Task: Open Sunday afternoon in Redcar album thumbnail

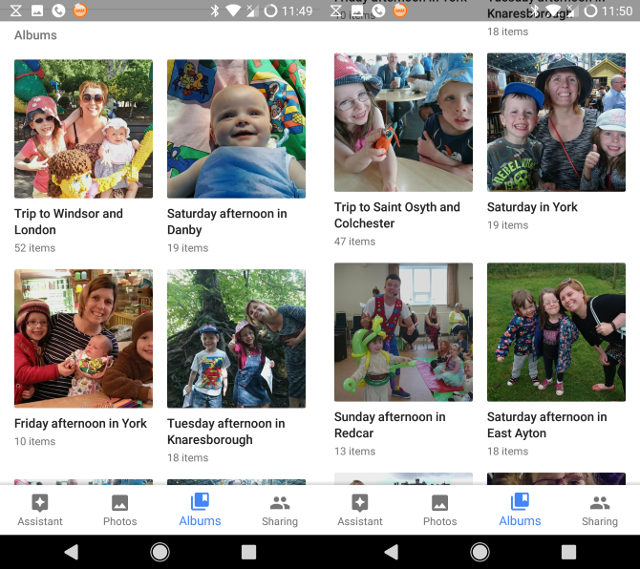Action: 404,332
